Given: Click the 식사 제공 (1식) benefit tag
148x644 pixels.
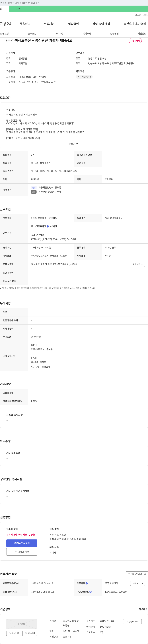Looking at the screenshot, I should point(84,77).
